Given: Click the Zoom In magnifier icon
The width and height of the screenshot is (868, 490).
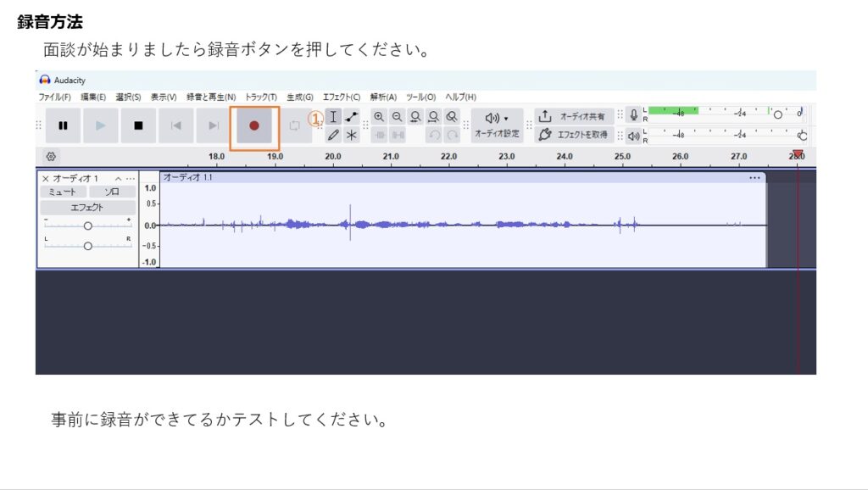Looking at the screenshot, I should 379,117.
